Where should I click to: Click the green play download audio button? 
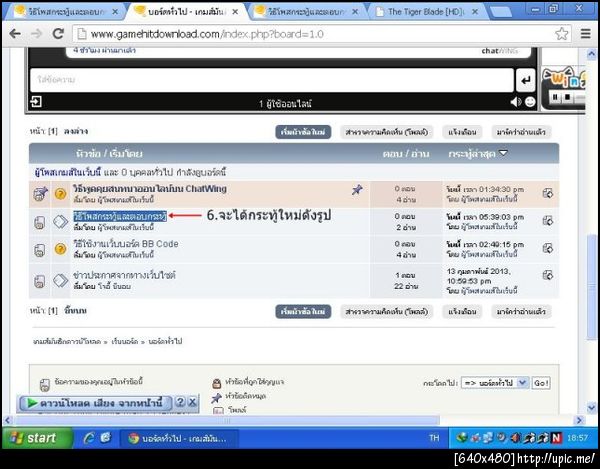click(95, 403)
